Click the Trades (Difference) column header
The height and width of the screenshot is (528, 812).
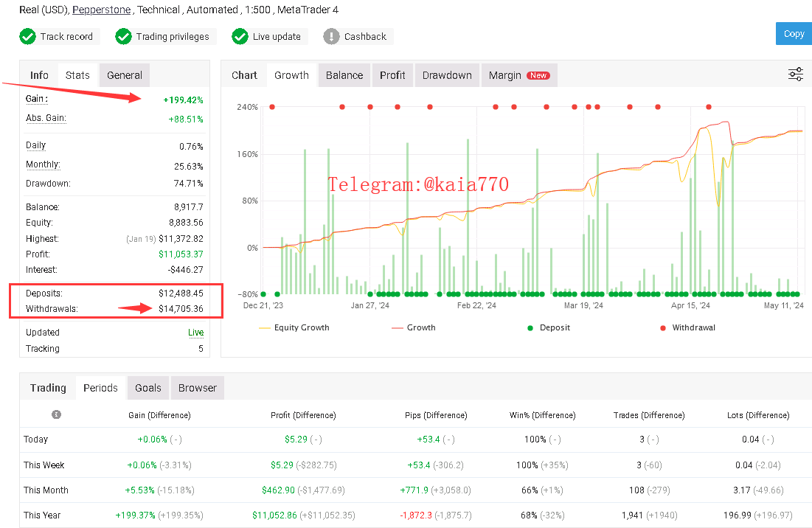pos(649,415)
